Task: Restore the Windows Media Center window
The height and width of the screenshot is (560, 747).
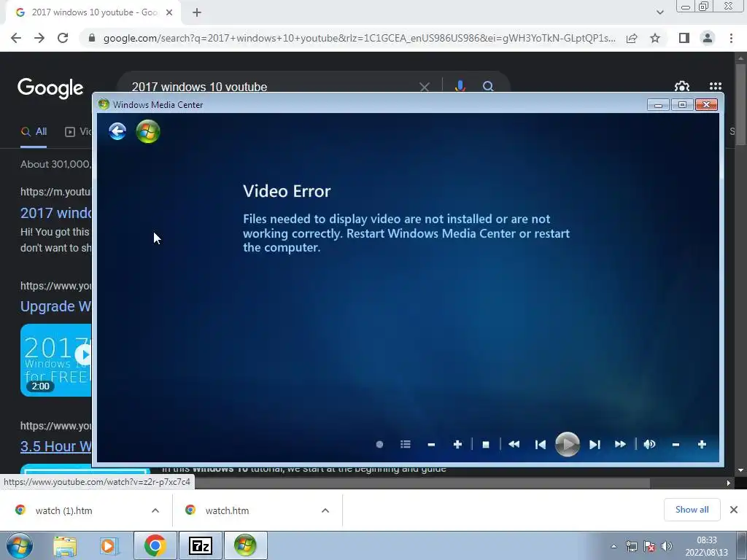Action: (x=682, y=105)
